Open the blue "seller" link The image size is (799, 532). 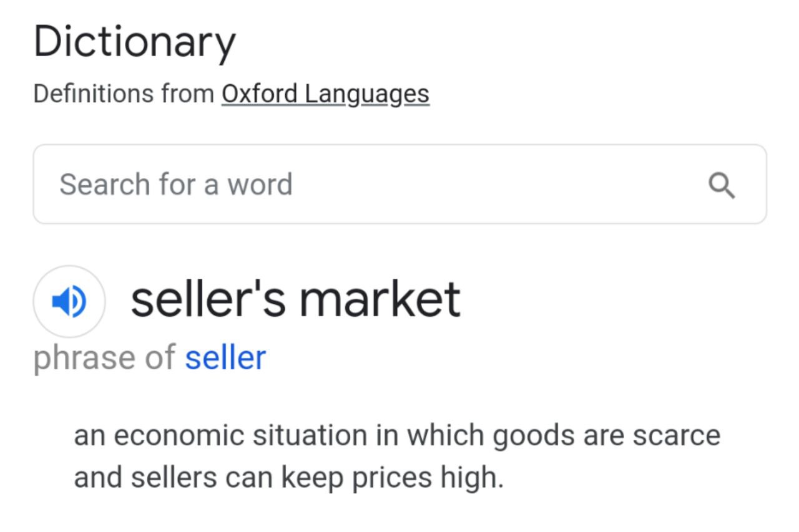tap(225, 358)
